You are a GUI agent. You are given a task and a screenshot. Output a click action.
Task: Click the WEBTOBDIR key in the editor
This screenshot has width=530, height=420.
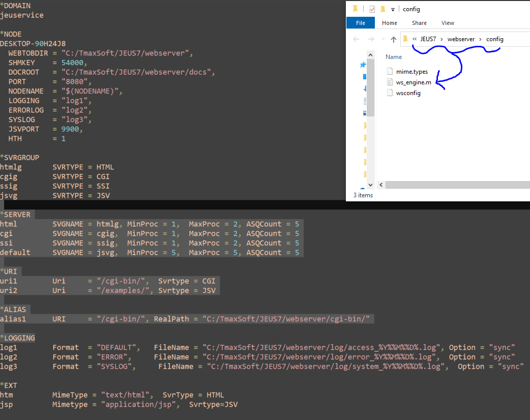[28, 53]
